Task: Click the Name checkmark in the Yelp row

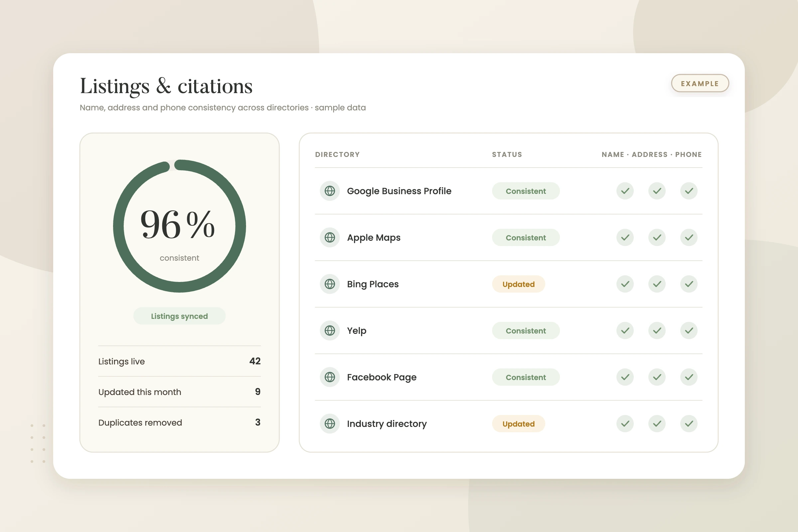Action: pyautogui.click(x=625, y=331)
